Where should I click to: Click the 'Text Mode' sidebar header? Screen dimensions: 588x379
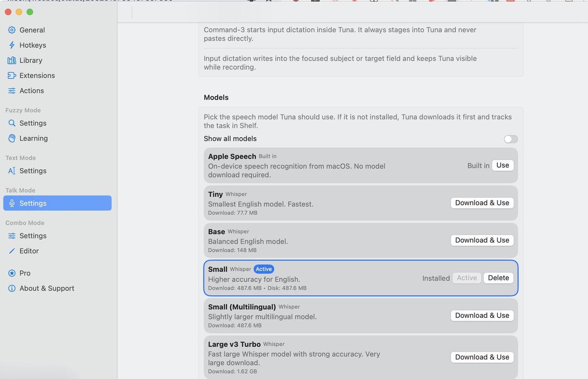[21, 158]
